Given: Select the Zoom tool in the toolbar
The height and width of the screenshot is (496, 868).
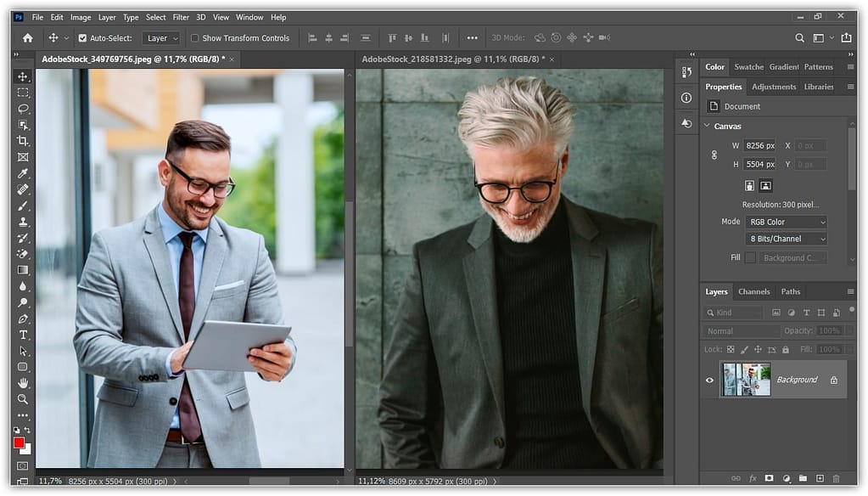Looking at the screenshot, I should pos(23,399).
